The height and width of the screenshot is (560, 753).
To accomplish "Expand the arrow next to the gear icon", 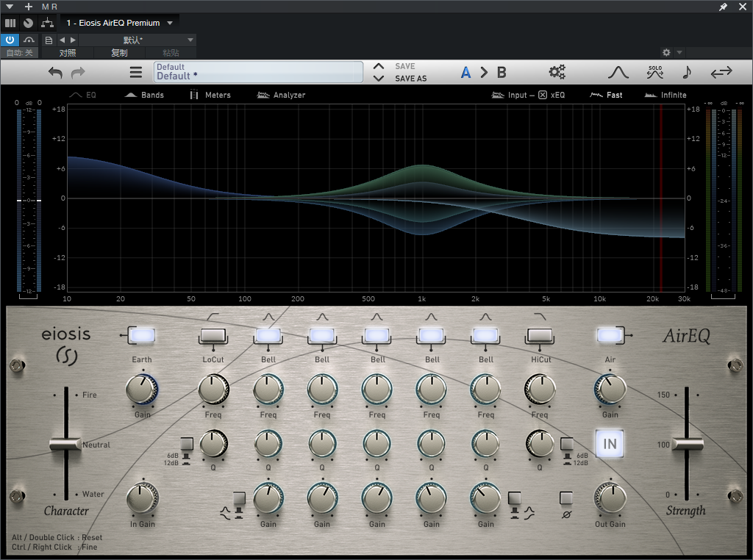I will (x=679, y=52).
